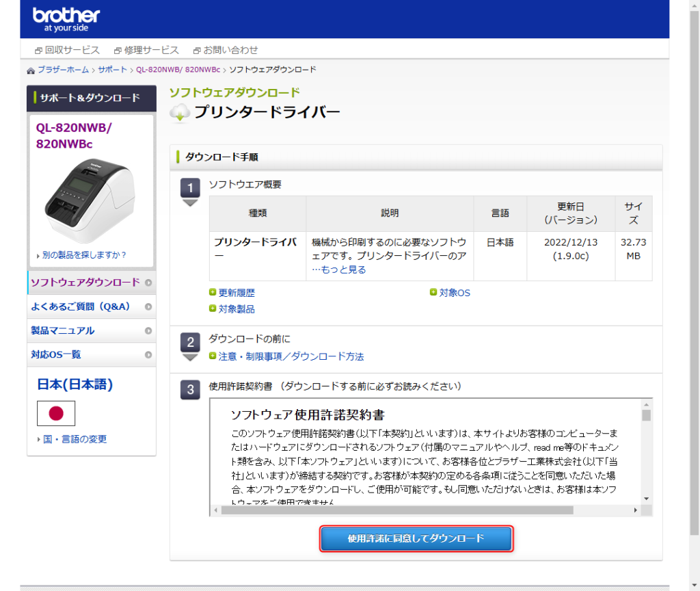Click the 2022/12/13 (1.9.0c) table cell
This screenshot has width=700, height=591.
(571, 256)
